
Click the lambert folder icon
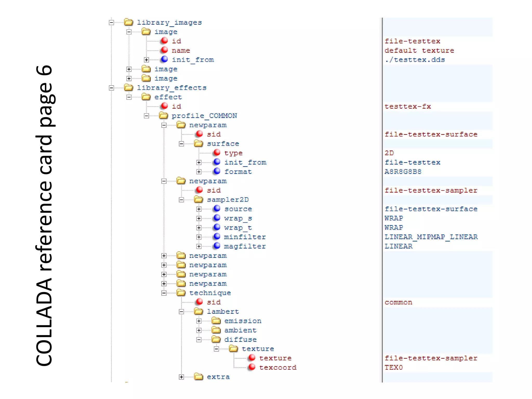pyautogui.click(x=198, y=311)
